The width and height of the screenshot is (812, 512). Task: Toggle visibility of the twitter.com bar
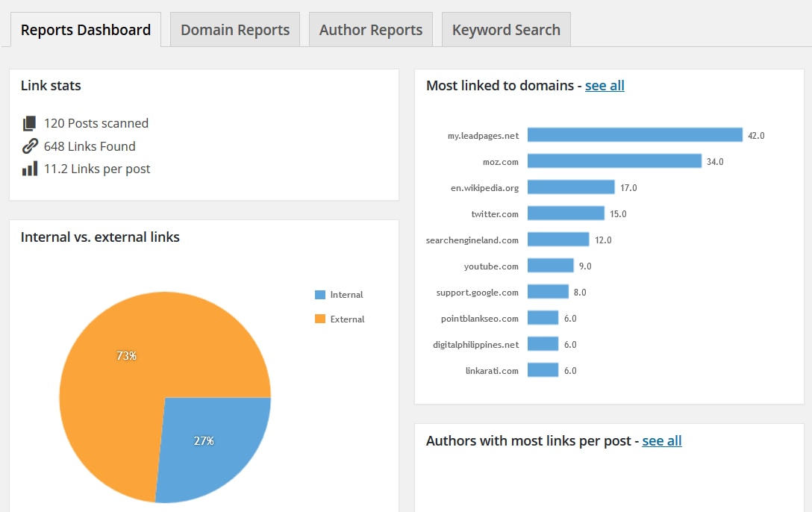point(566,213)
